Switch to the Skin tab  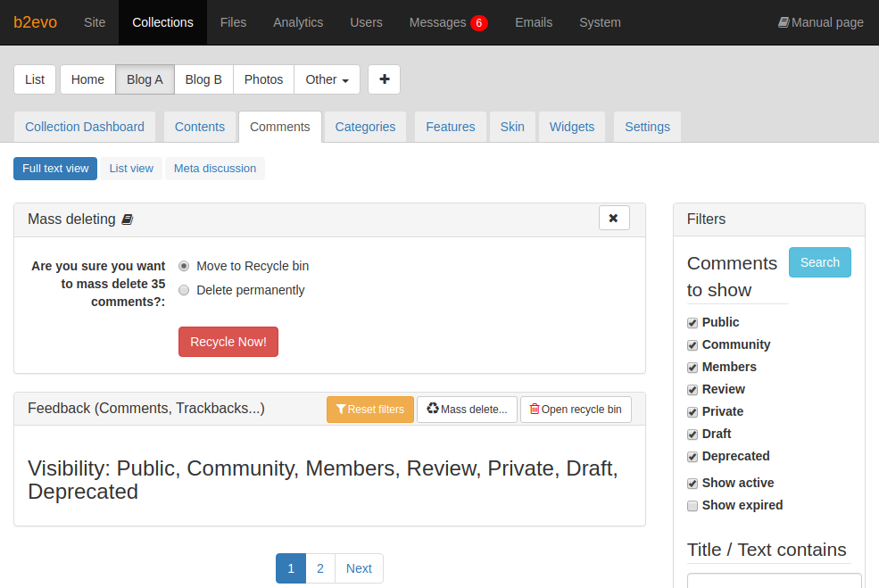pos(512,127)
